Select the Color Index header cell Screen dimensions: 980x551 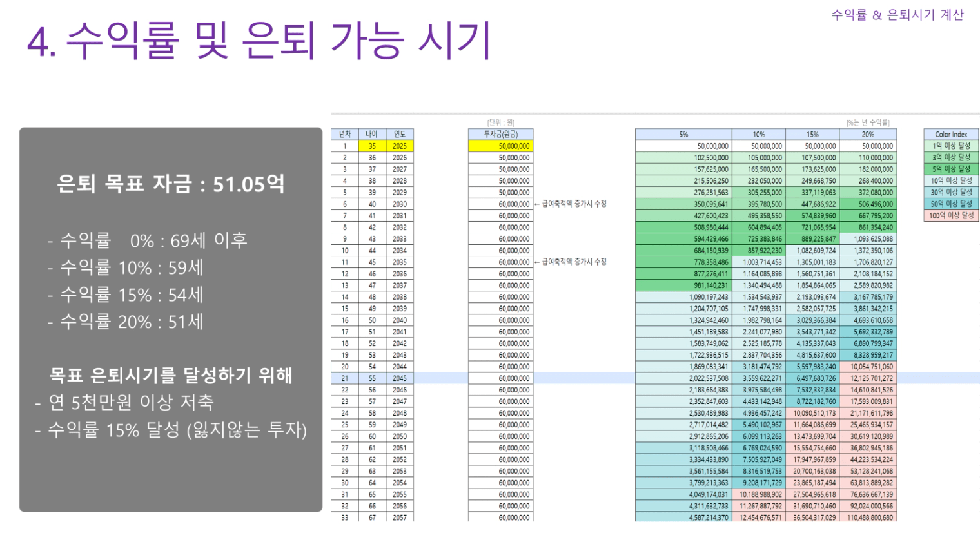[951, 134]
